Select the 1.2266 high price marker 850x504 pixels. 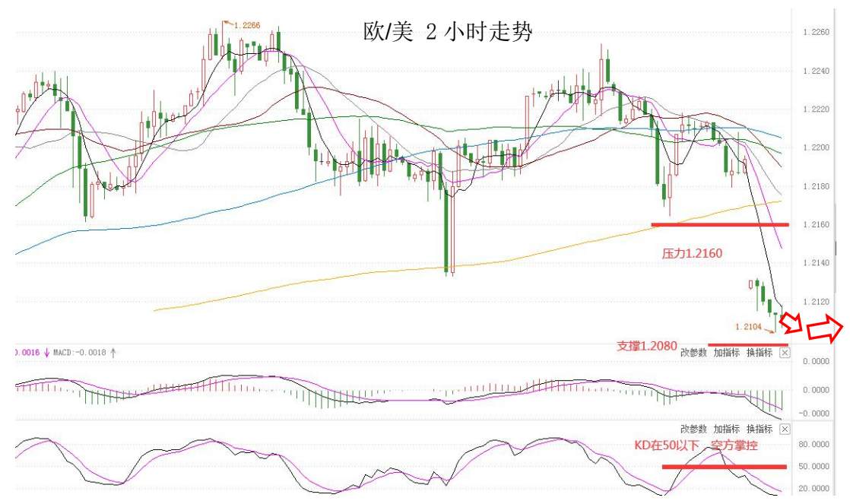point(246,26)
